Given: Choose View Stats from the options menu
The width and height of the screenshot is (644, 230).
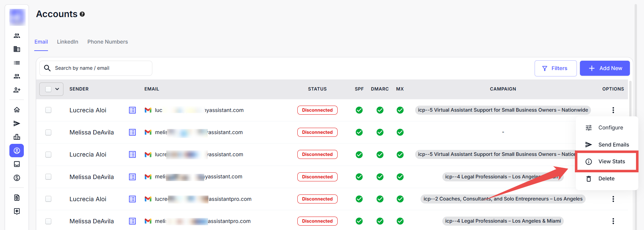Looking at the screenshot, I should point(611,162).
